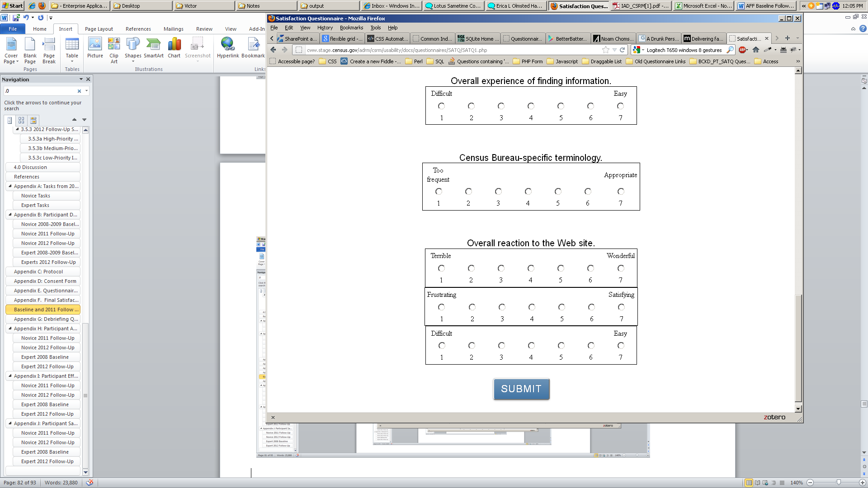Click the Firefox home icon
This screenshot has height=488, width=868.
click(756, 50)
